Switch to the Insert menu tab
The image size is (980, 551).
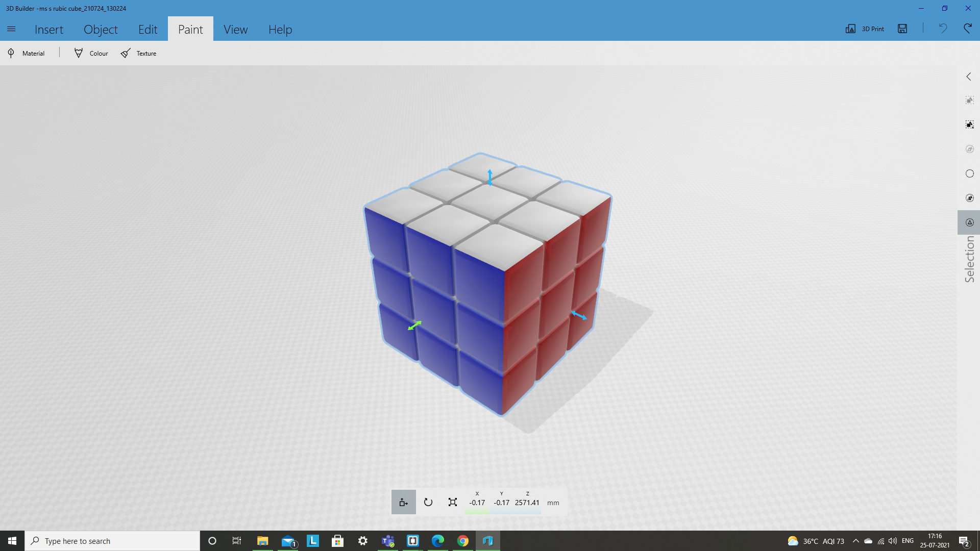click(48, 29)
